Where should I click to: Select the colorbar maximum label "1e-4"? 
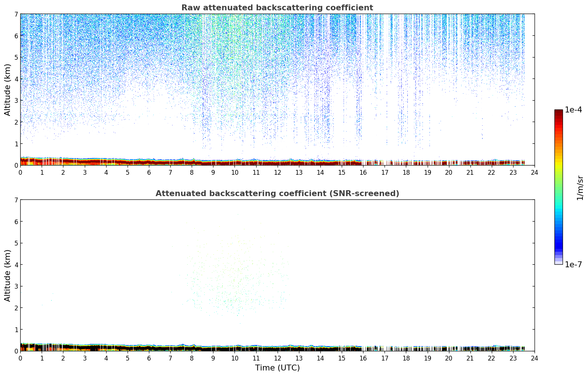574,110
